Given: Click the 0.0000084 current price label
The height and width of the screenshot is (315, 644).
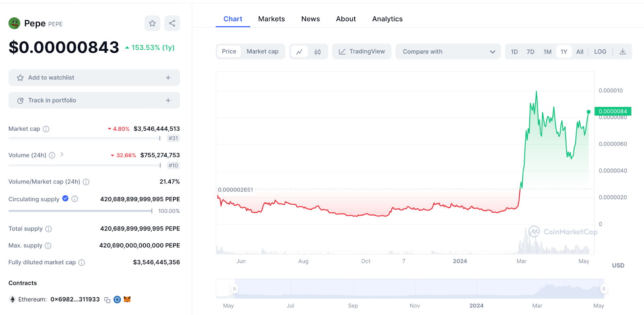Looking at the screenshot, I should click(x=613, y=111).
